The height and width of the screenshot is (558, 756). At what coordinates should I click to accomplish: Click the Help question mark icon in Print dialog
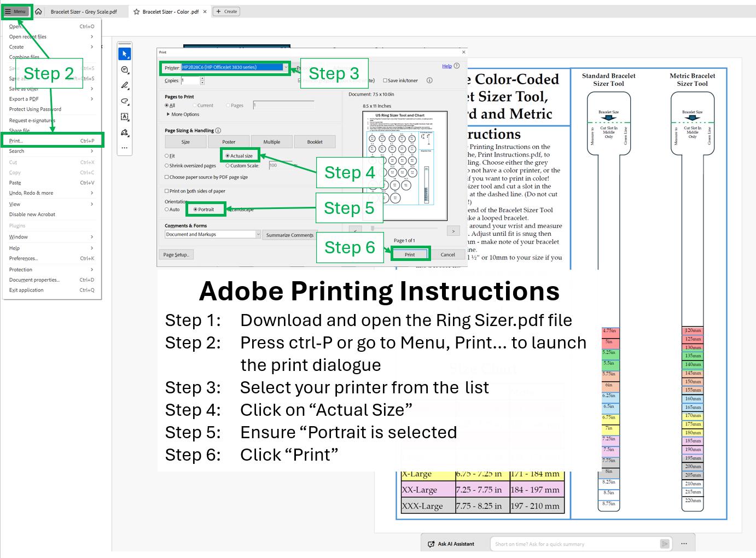457,66
